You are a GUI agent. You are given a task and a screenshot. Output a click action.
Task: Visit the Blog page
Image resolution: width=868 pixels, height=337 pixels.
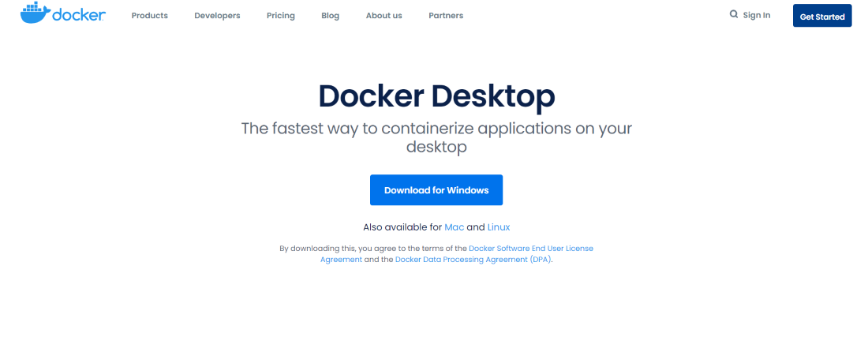point(330,16)
